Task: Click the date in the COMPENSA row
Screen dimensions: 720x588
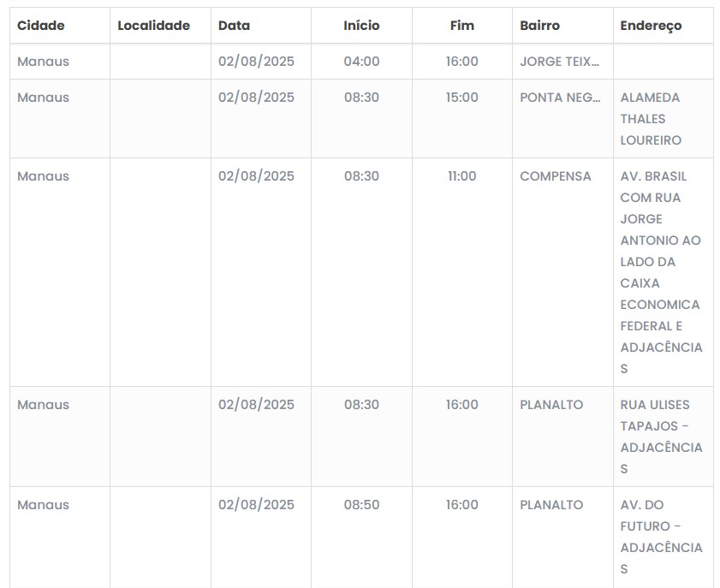Action: coord(256,176)
